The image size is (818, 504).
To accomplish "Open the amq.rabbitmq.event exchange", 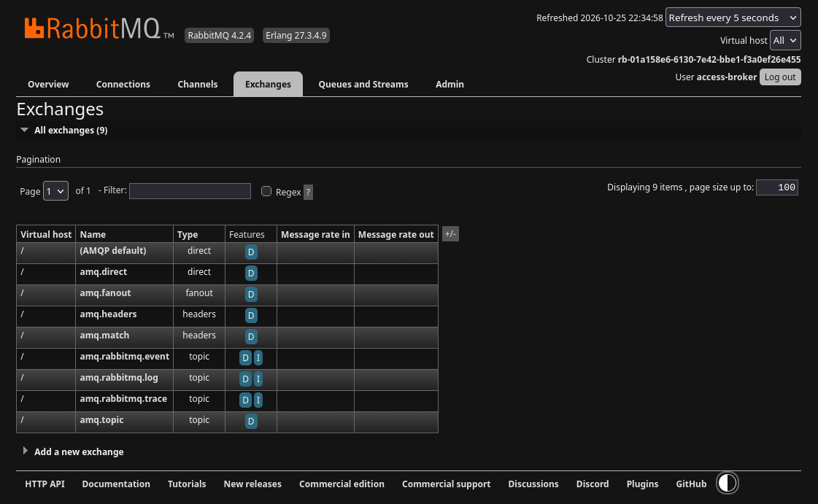I will pyautogui.click(x=124, y=357).
